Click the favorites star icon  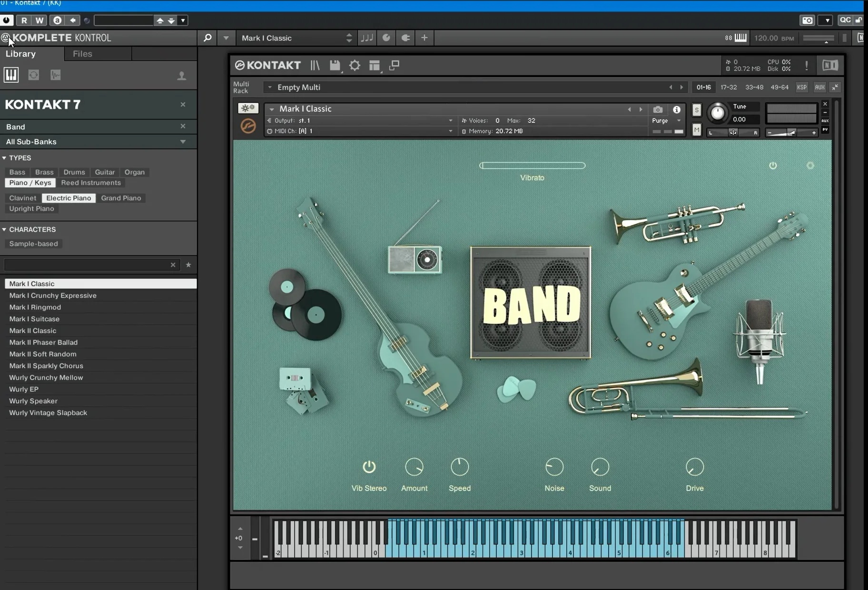188,265
